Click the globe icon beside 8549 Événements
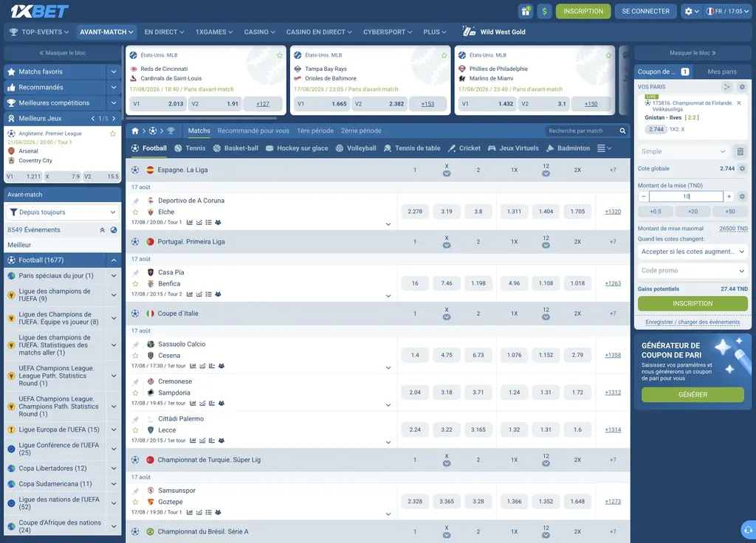 point(114,230)
